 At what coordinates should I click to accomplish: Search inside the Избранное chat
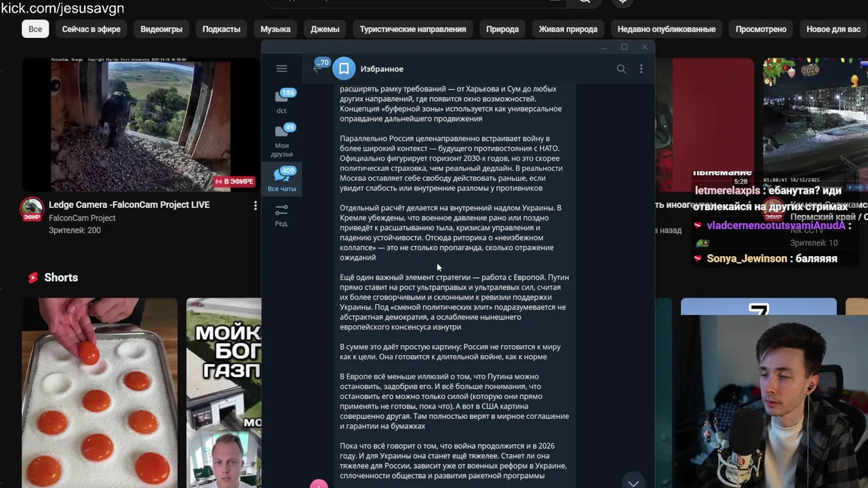point(621,68)
